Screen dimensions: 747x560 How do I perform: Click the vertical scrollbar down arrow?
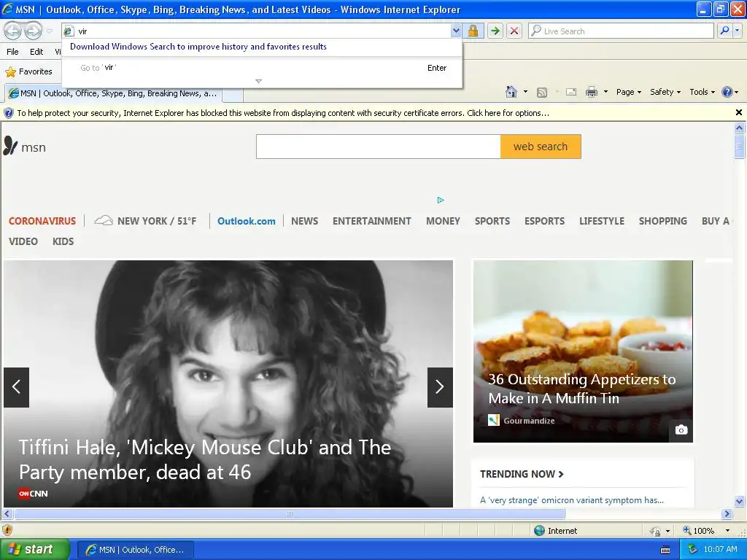[740, 501]
